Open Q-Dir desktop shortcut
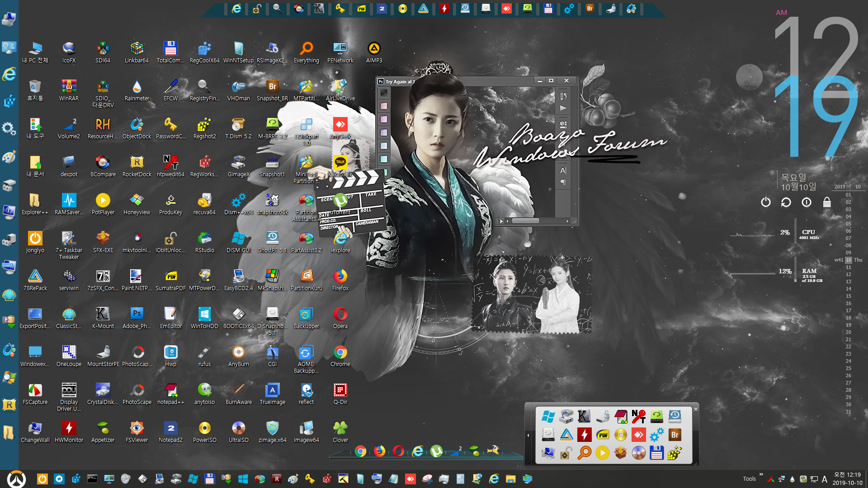This screenshot has height=488, width=868. (x=340, y=394)
